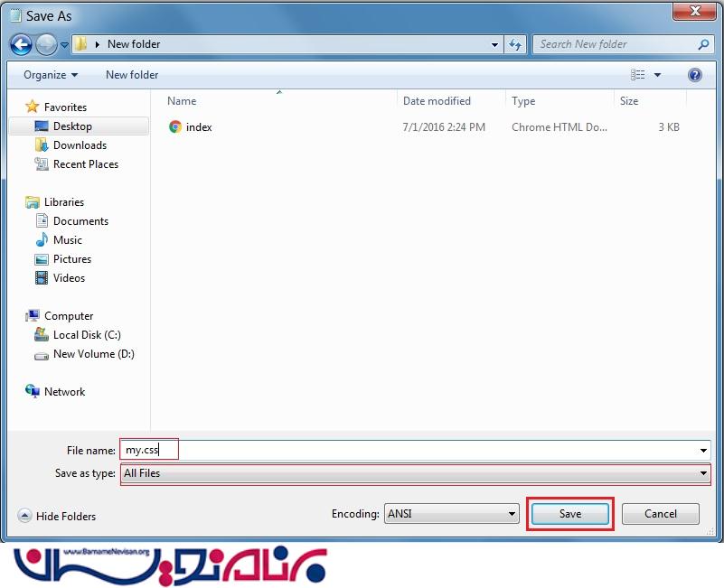The image size is (724, 588).
Task: Select Local Disk (C:) drive
Action: [x=87, y=335]
